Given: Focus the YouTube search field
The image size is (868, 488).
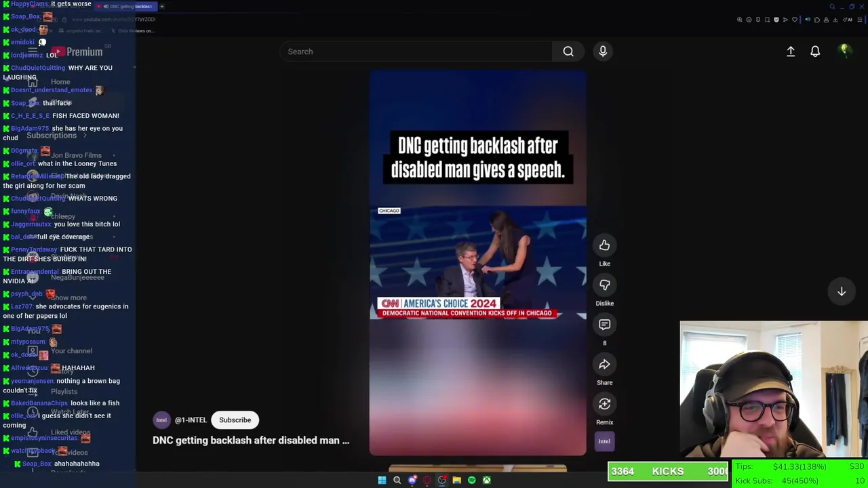Looking at the screenshot, I should (416, 52).
